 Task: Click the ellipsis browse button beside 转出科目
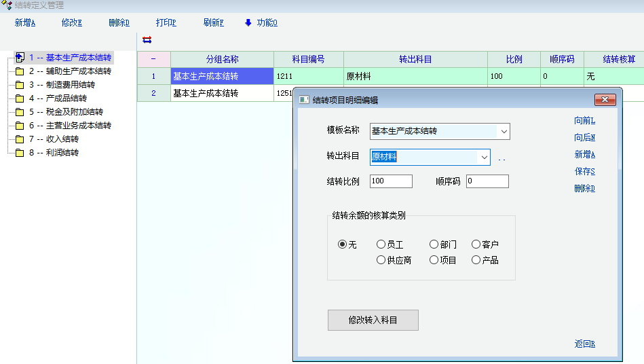[502, 159]
